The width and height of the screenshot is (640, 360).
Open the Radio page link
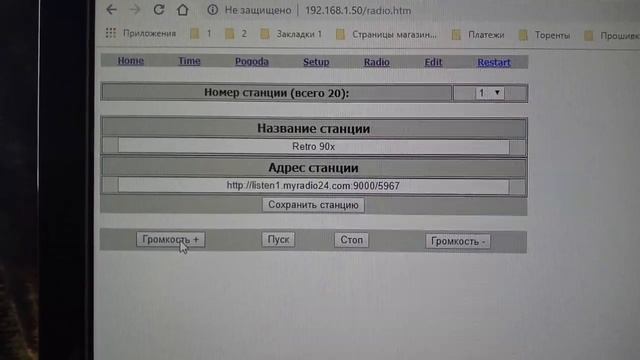coord(376,62)
